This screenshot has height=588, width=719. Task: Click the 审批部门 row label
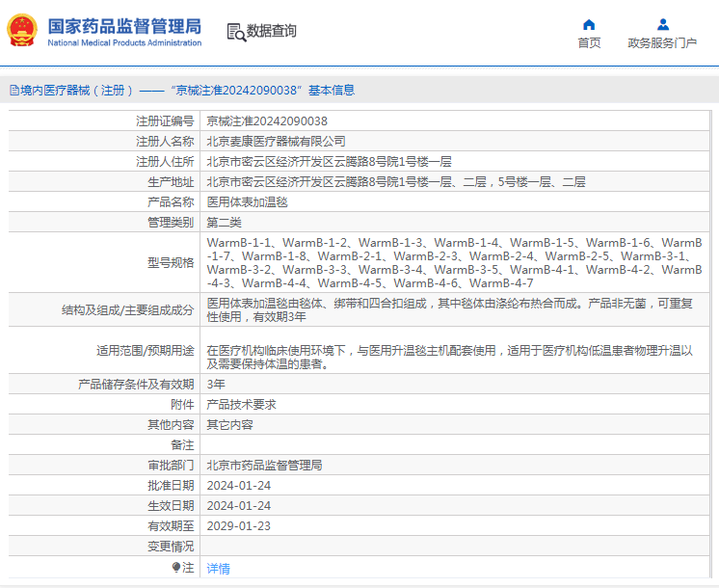(171, 465)
